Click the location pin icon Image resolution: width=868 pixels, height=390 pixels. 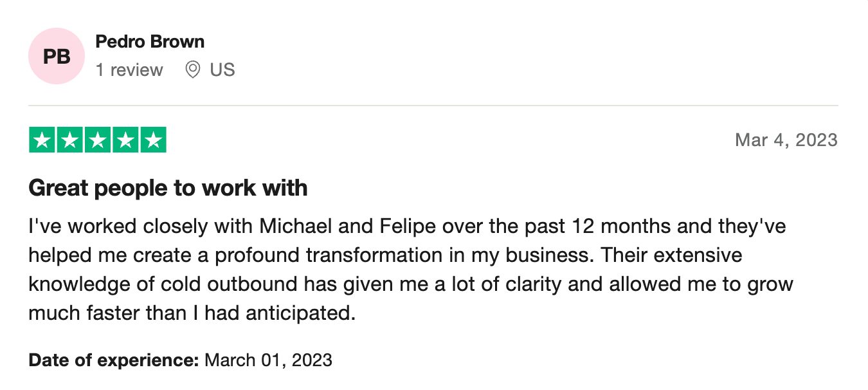(x=192, y=70)
